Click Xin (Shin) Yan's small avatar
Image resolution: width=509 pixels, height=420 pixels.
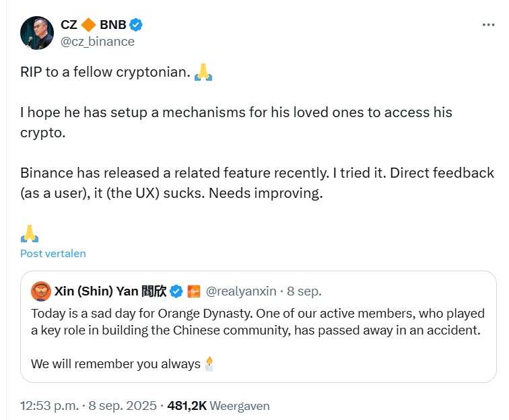click(41, 291)
